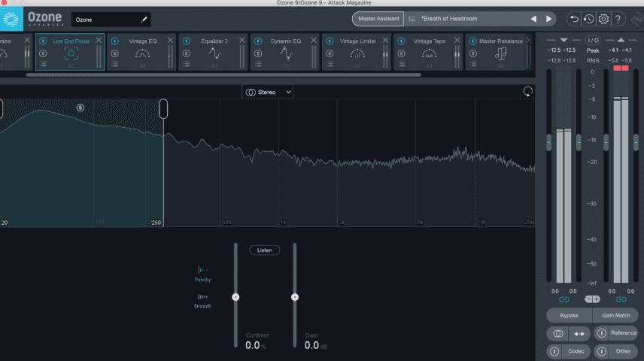644x361 pixels.
Task: Remove the Vintage EQ module
Action: [171, 41]
